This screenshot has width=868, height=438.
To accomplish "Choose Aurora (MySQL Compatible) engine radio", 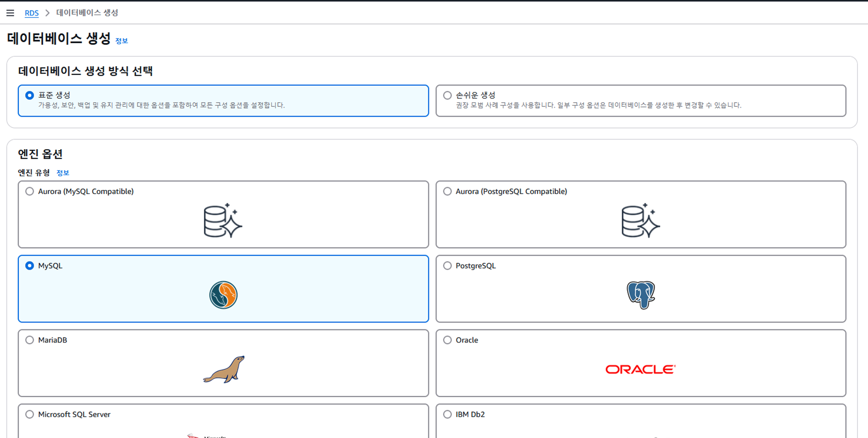I will point(29,191).
